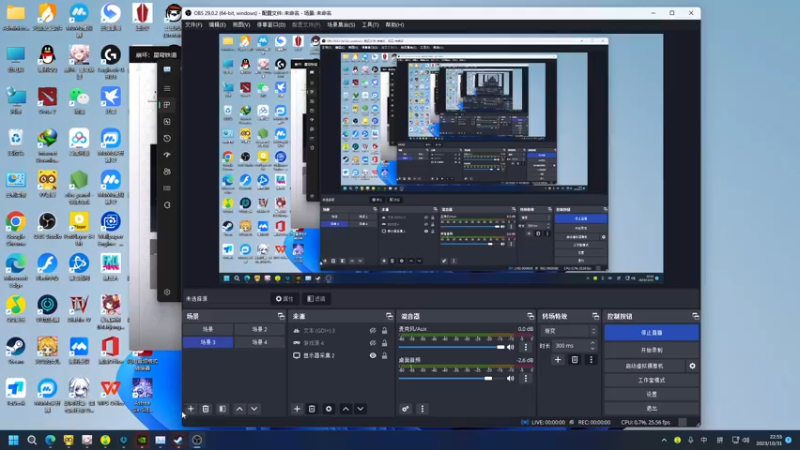Open audio mixer menu dots at panel bottom
800x450 pixels.
422,409
